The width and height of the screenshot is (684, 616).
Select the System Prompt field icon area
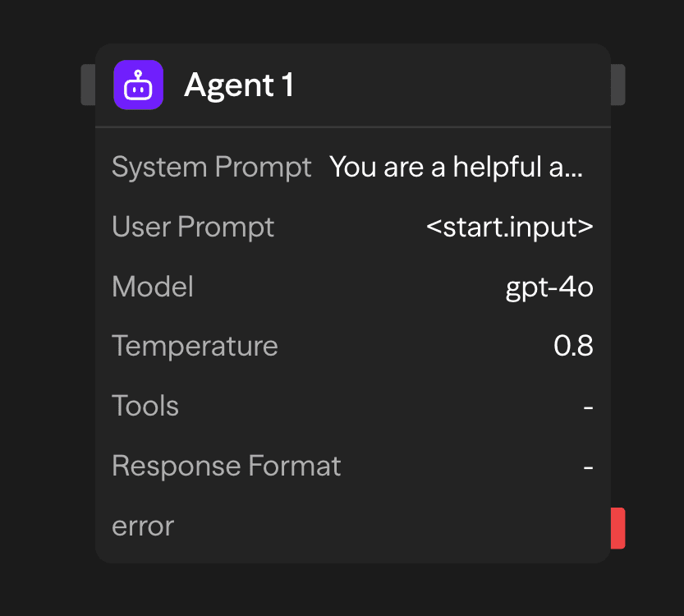pyautogui.click(x=211, y=167)
